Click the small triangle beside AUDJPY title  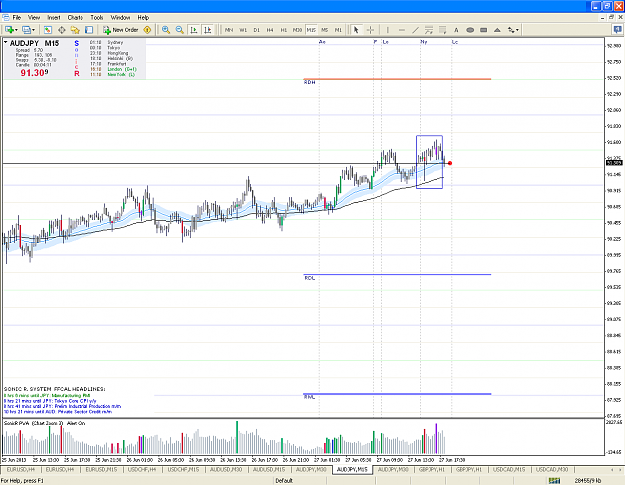(6, 42)
